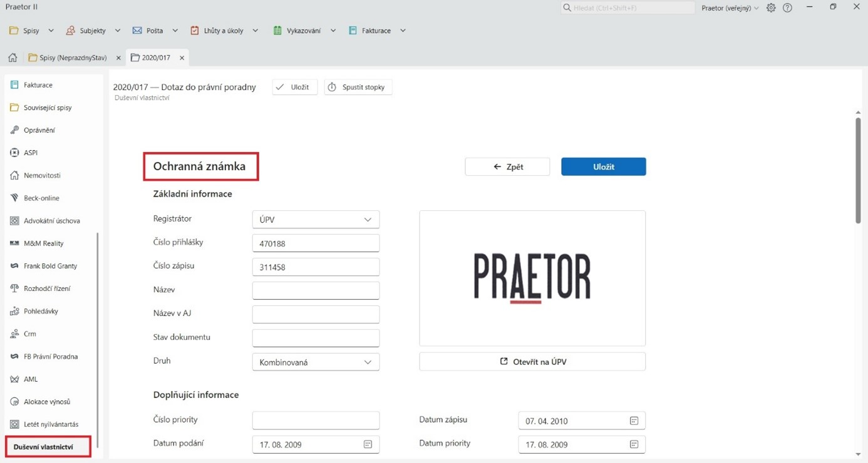Open calendar picker for Datum podání
The height and width of the screenshot is (463, 868).
[x=368, y=445]
